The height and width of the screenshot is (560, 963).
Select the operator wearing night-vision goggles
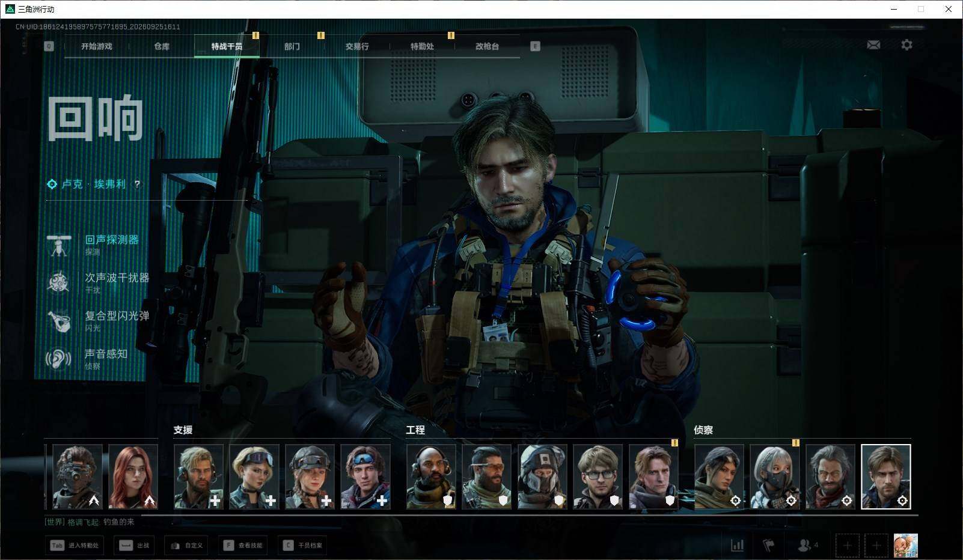pos(78,476)
